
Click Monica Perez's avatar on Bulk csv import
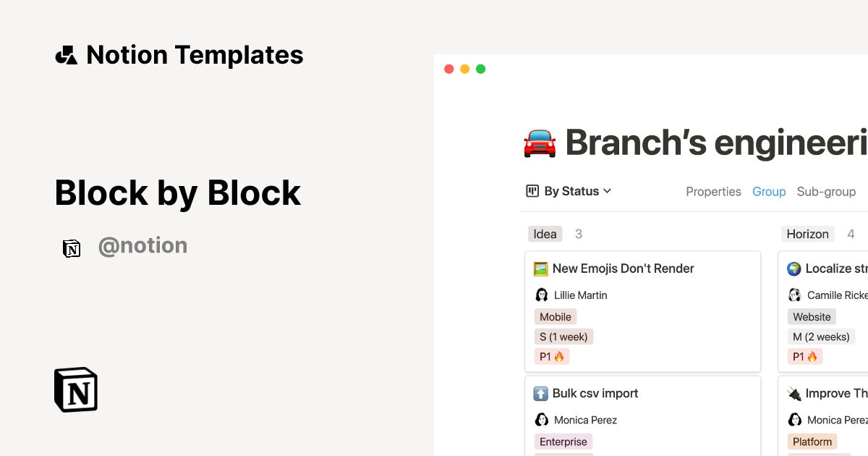point(542,420)
